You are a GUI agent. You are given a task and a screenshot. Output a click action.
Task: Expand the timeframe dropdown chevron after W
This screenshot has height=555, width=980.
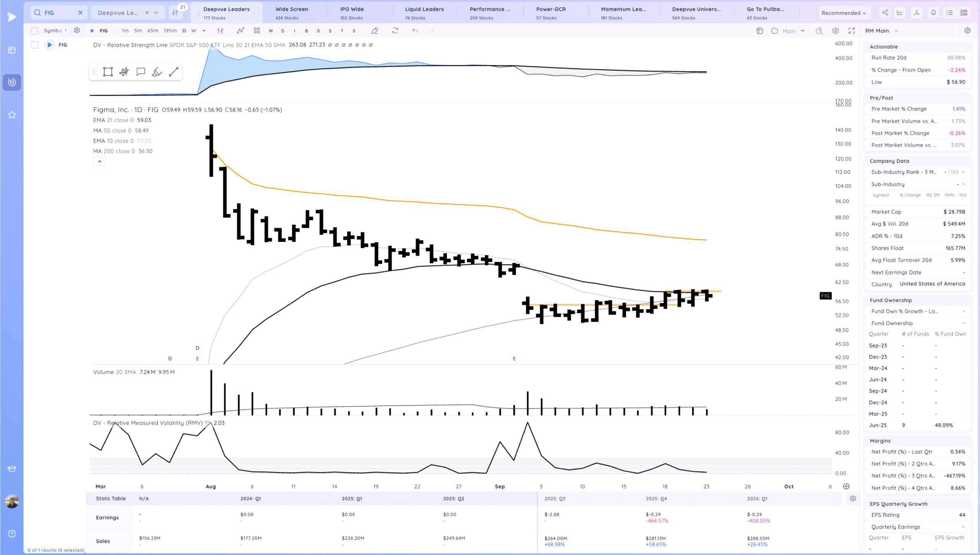[204, 31]
